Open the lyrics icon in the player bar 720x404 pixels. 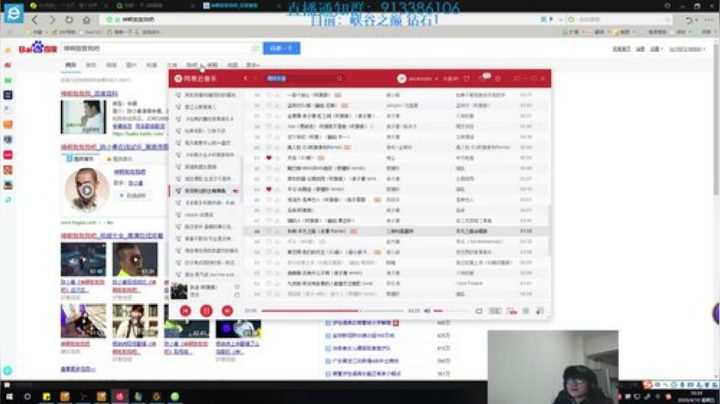click(x=526, y=311)
